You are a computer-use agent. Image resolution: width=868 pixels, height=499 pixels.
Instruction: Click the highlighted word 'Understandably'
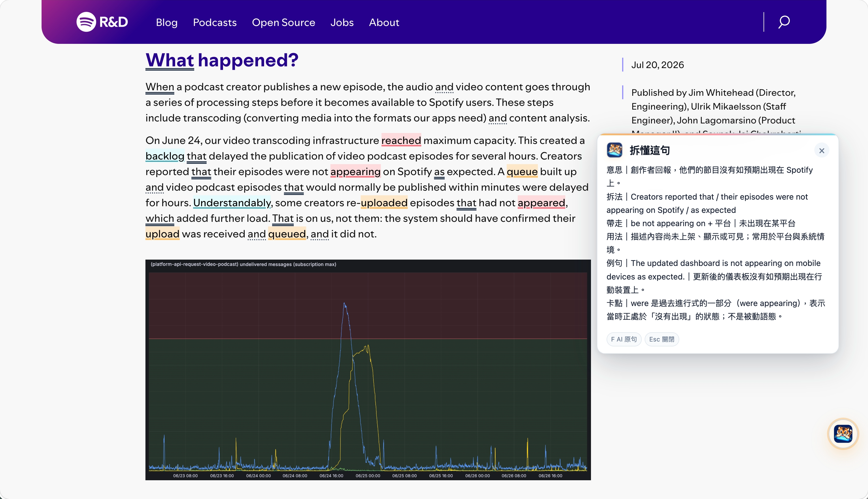pos(232,203)
